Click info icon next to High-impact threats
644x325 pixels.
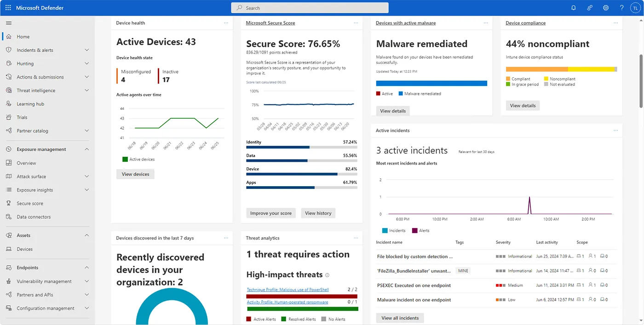tap(328, 275)
